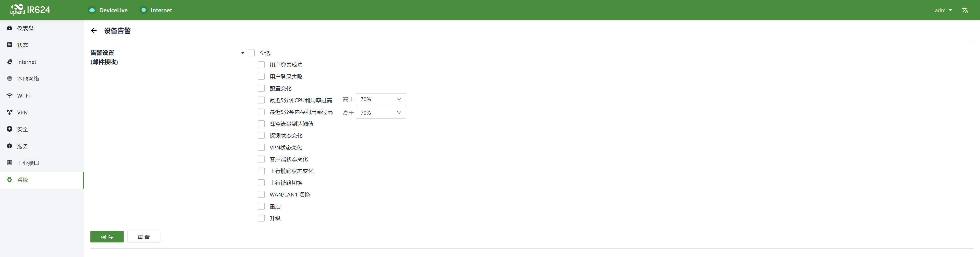Tick the 配置变化 checkbox
This screenshot has width=980, height=257.
pos(261,88)
